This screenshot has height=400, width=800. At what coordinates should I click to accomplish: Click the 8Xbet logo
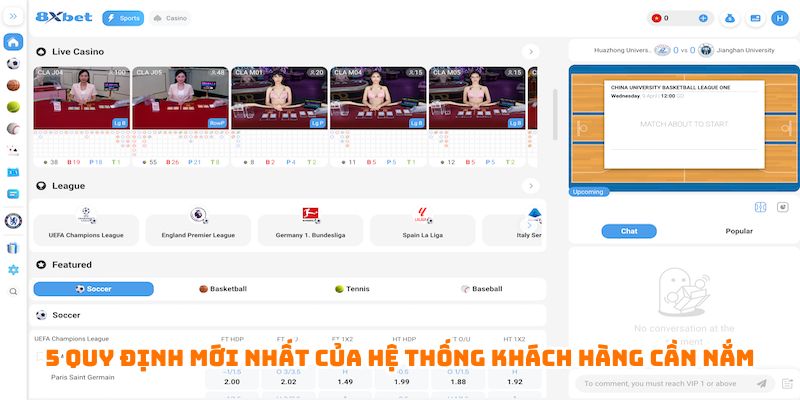[x=64, y=17]
